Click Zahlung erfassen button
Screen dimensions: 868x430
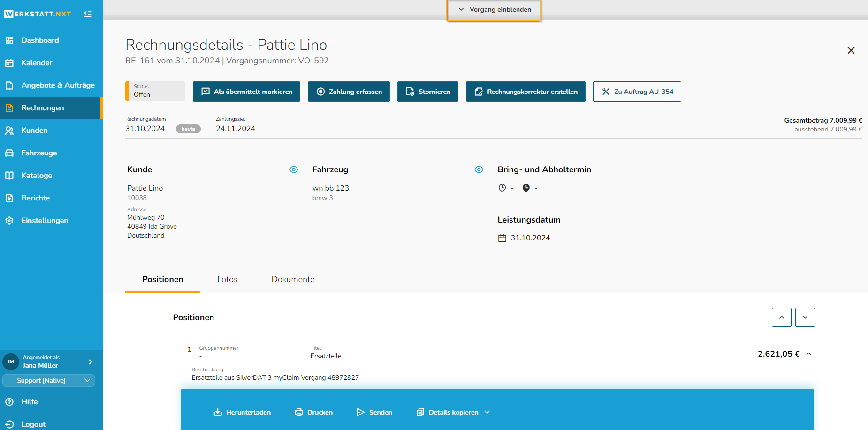pos(349,92)
